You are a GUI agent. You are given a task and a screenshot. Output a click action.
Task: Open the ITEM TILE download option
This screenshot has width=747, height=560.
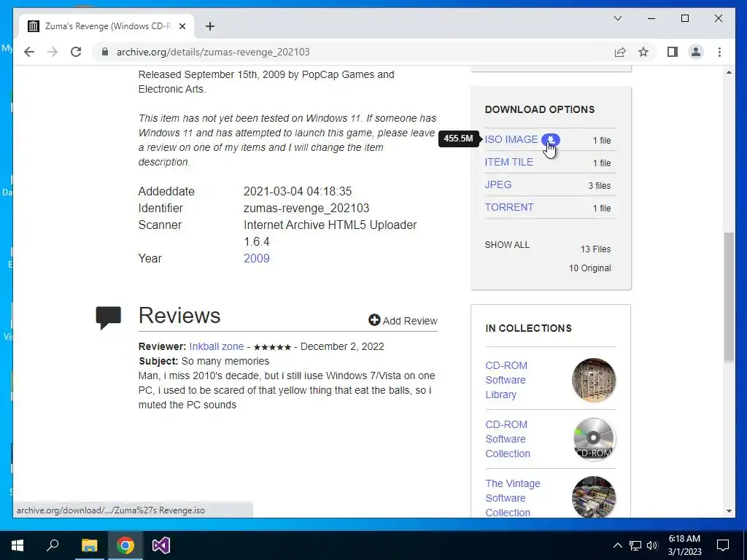508,162
